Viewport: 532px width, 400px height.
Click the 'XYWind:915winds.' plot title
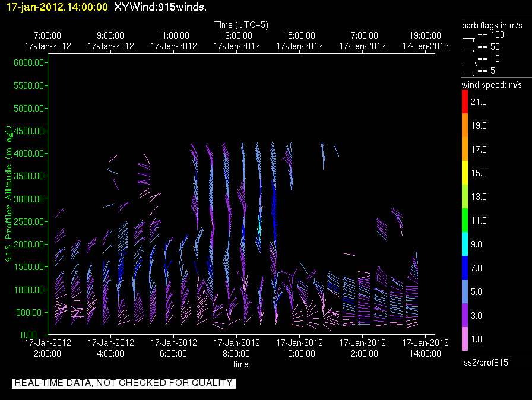click(160, 7)
